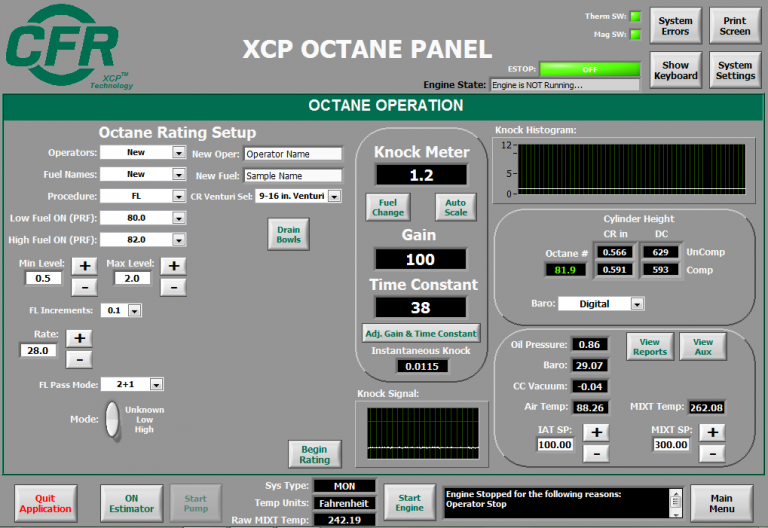Click the Temp Units Fahrenheit field
Viewport: 768px width, 528px height.
coord(344,504)
